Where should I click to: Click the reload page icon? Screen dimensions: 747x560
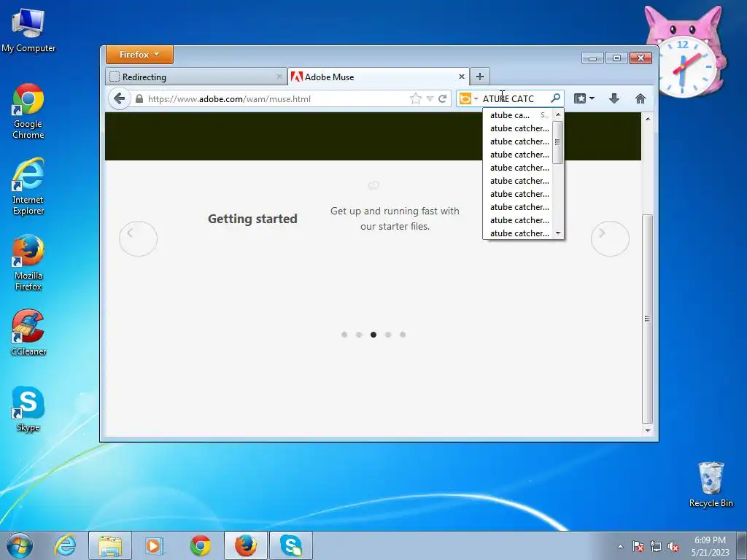point(443,98)
